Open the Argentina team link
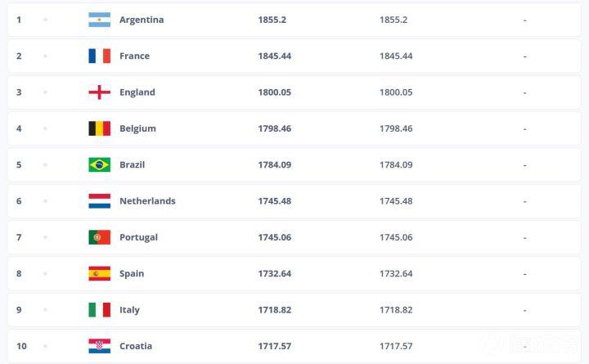The image size is (589, 364). pyautogui.click(x=141, y=20)
